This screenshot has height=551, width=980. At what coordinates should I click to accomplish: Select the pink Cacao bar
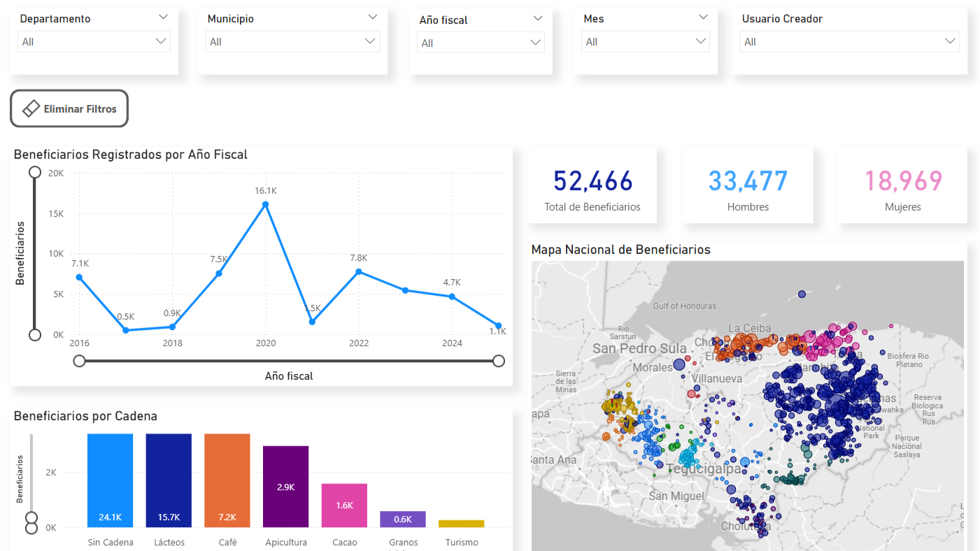pyautogui.click(x=344, y=505)
